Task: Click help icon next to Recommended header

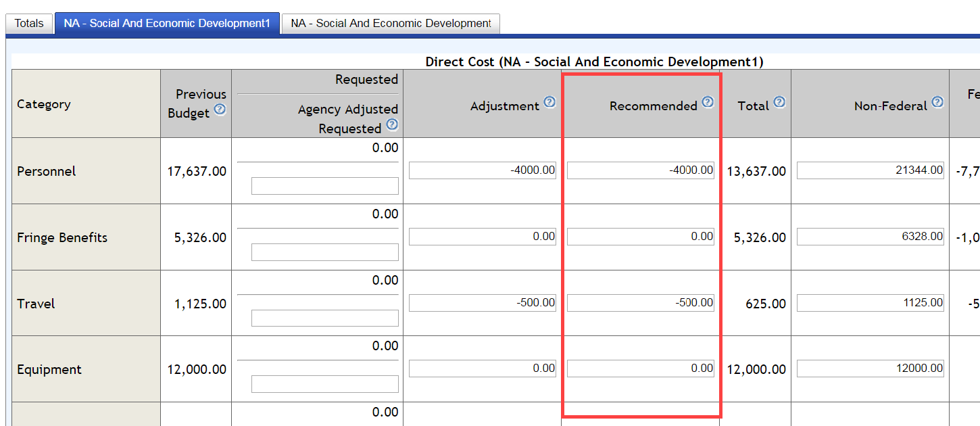Action: coord(708,102)
